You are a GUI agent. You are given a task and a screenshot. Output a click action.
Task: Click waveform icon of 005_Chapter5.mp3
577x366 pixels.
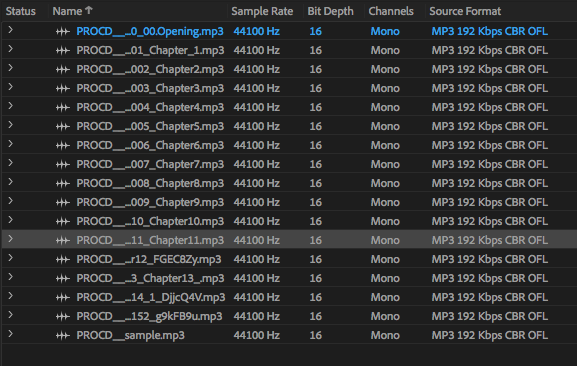coord(63,127)
